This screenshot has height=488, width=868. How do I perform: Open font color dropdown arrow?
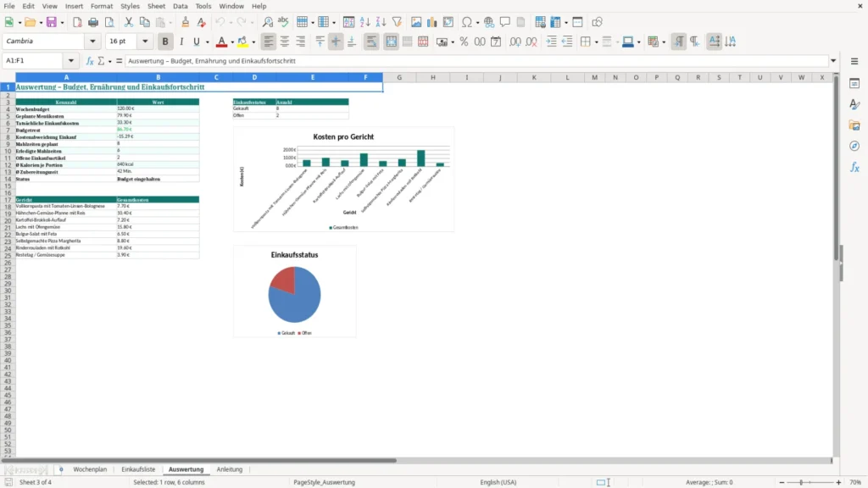232,42
